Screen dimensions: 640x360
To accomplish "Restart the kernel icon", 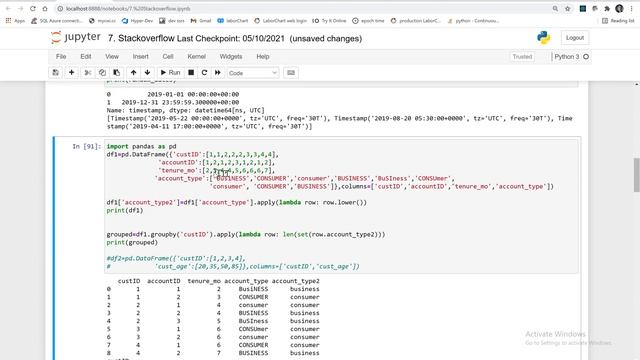I will click(x=204, y=73).
